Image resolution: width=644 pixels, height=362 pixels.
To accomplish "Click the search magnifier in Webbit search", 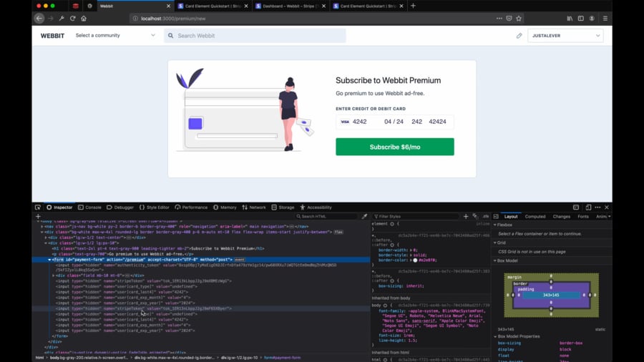I will [170, 36].
